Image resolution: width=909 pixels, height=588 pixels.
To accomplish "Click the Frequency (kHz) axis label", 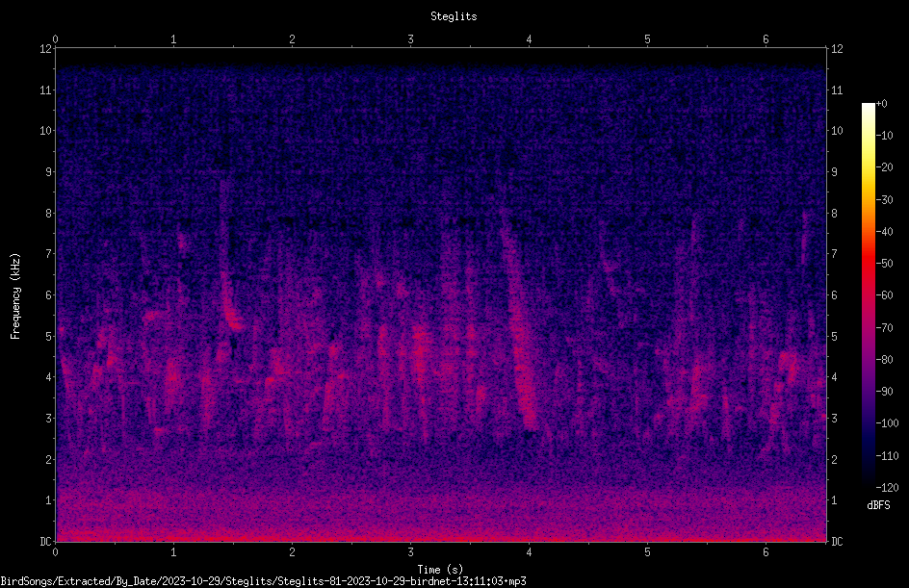I will point(15,296).
